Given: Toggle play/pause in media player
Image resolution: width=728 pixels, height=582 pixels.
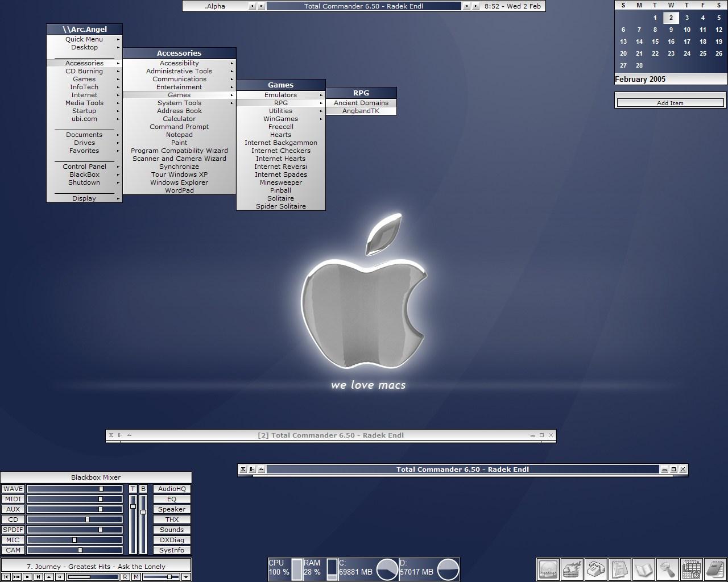Looking at the screenshot, I should [16, 577].
